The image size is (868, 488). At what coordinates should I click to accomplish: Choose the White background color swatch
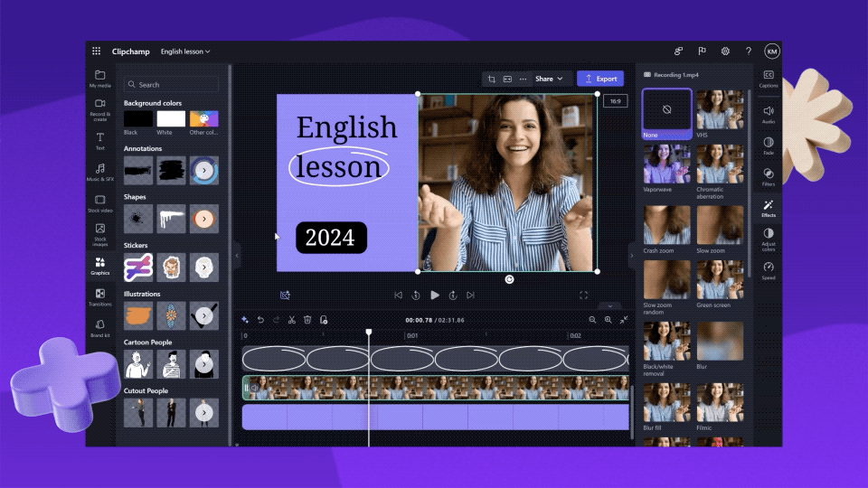click(171, 119)
